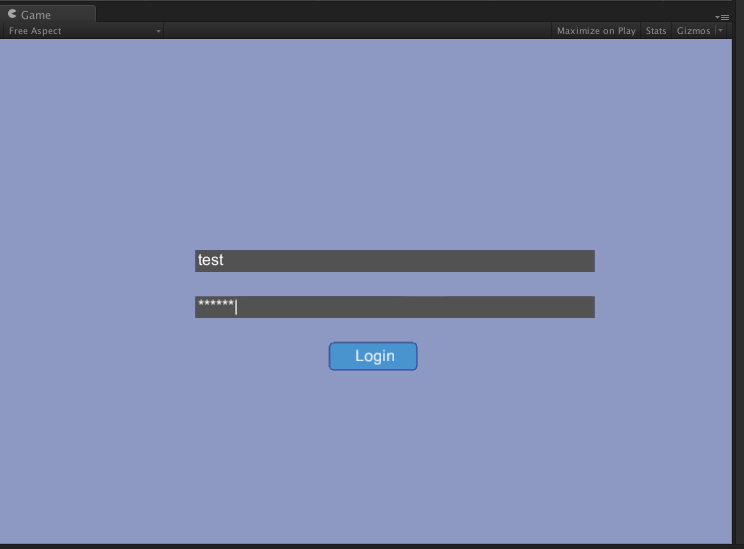Click the empty right end of password field
744x549 pixels.
point(560,307)
